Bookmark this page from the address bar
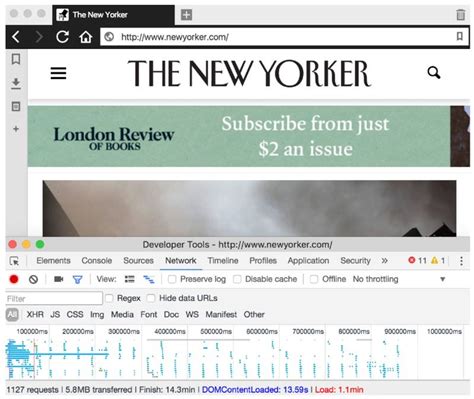Viewport: 474px width, 399px height. (x=460, y=36)
